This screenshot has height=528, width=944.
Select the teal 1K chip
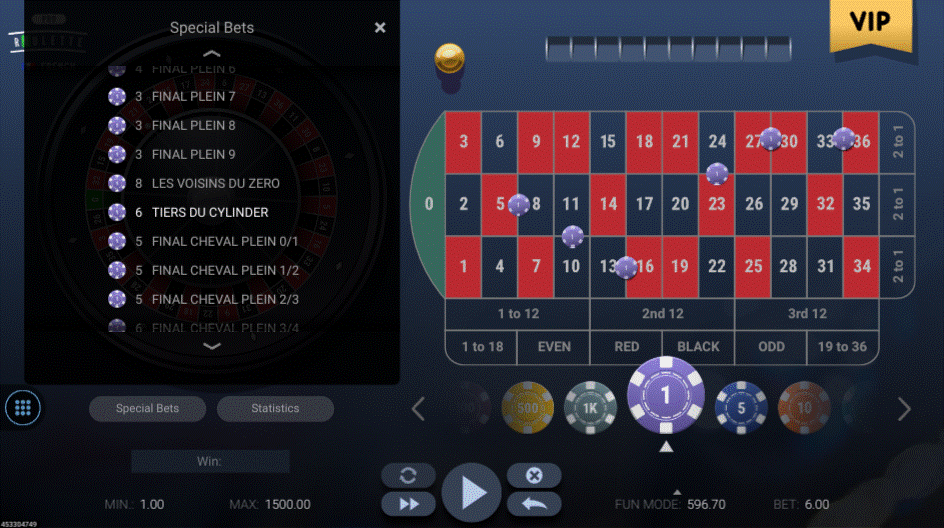[590, 408]
